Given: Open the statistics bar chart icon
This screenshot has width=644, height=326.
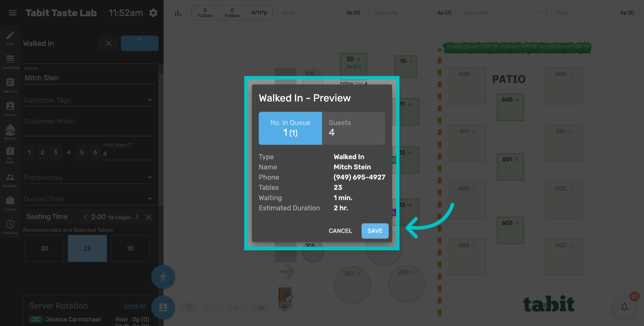Looking at the screenshot, I should pyautogui.click(x=178, y=12).
